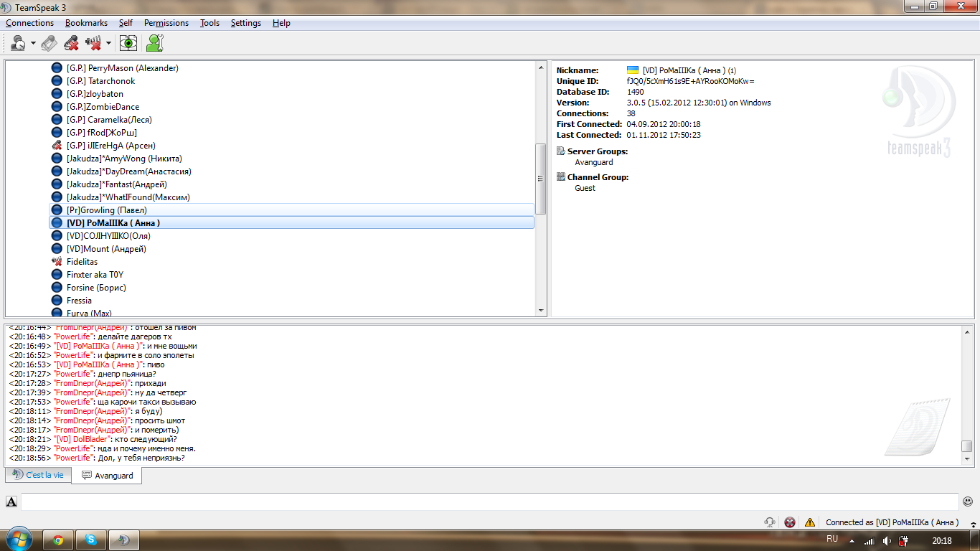
Task: Open Google Chrome from taskbar
Action: 58,540
